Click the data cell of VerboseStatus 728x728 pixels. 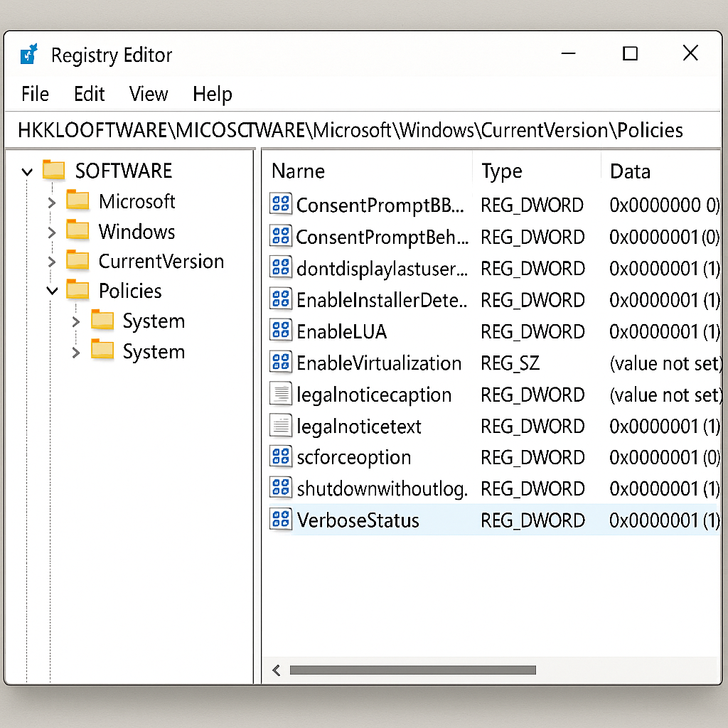click(665, 521)
